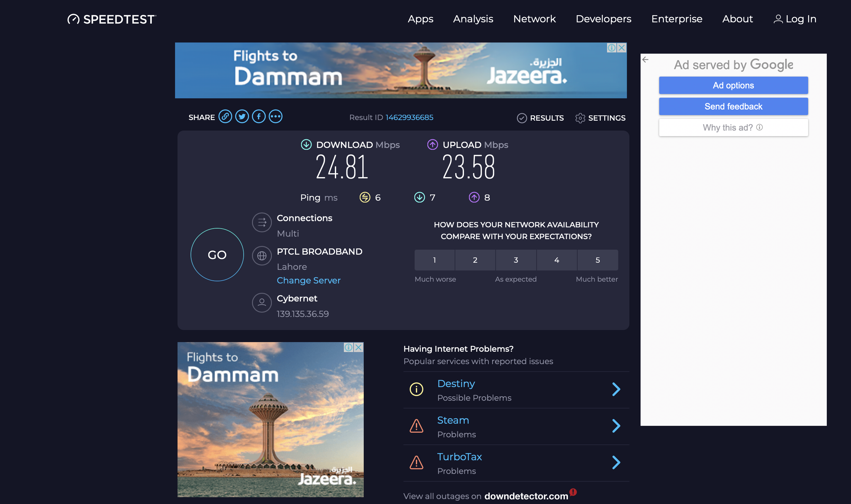Image resolution: width=851 pixels, height=504 pixels.
Task: Click the download latency icon next to 7
Action: pos(420,197)
